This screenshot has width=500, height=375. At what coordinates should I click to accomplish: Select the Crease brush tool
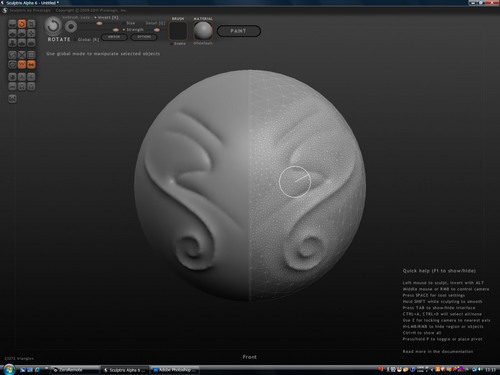pos(12,23)
